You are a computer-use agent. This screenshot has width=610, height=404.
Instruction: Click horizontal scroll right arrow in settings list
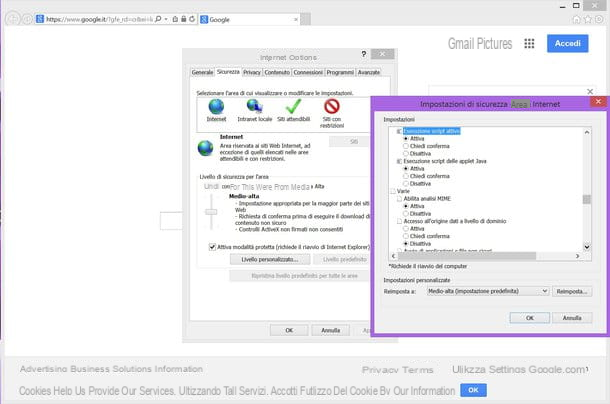click(x=577, y=256)
